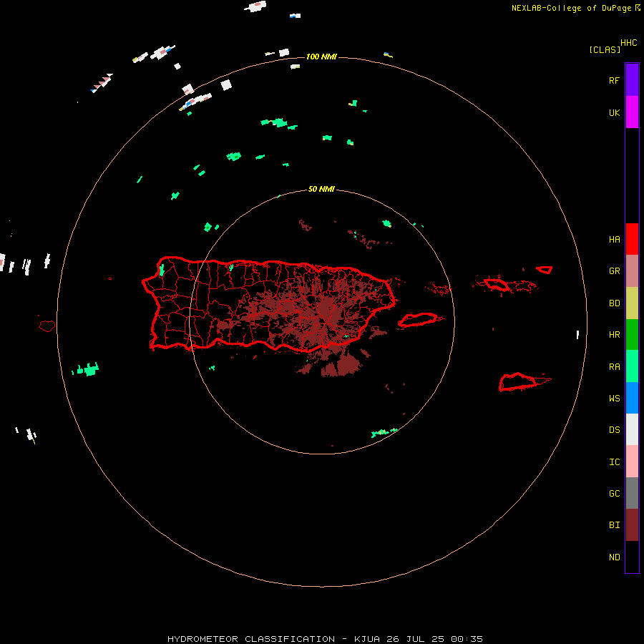Screen dimensions: 644x644
Task: Click the RF purple legend swatch
Action: [x=632, y=80]
